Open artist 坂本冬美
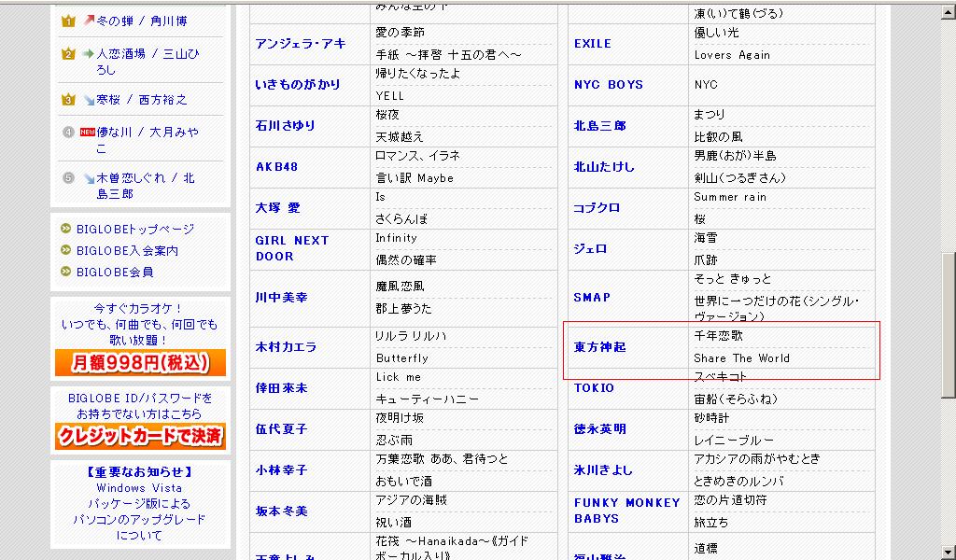This screenshot has height=560, width=956. (x=281, y=511)
